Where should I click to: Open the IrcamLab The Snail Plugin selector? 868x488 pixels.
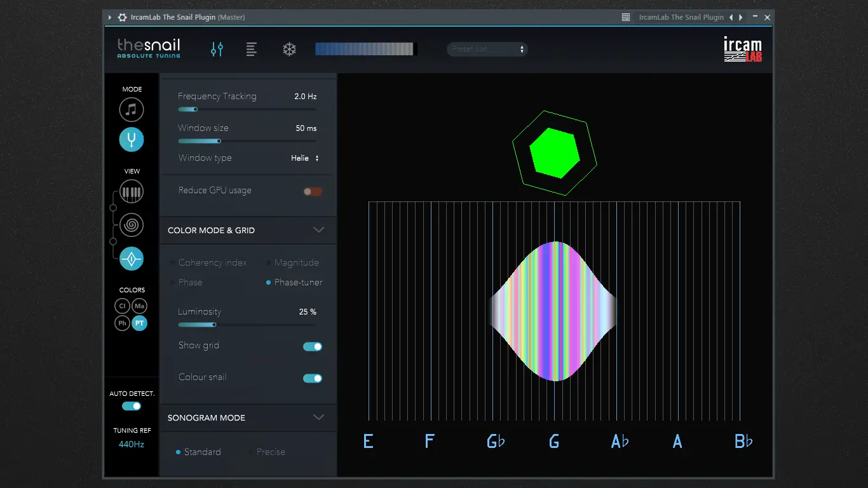[x=681, y=17]
